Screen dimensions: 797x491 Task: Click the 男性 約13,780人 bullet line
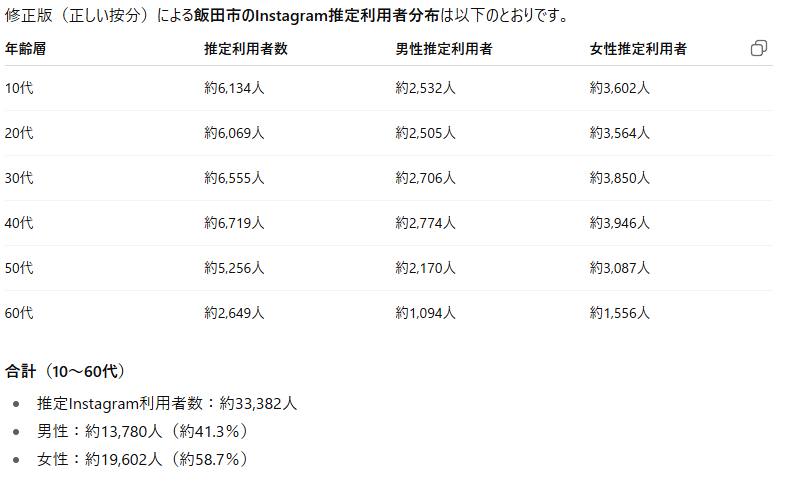tap(142, 432)
